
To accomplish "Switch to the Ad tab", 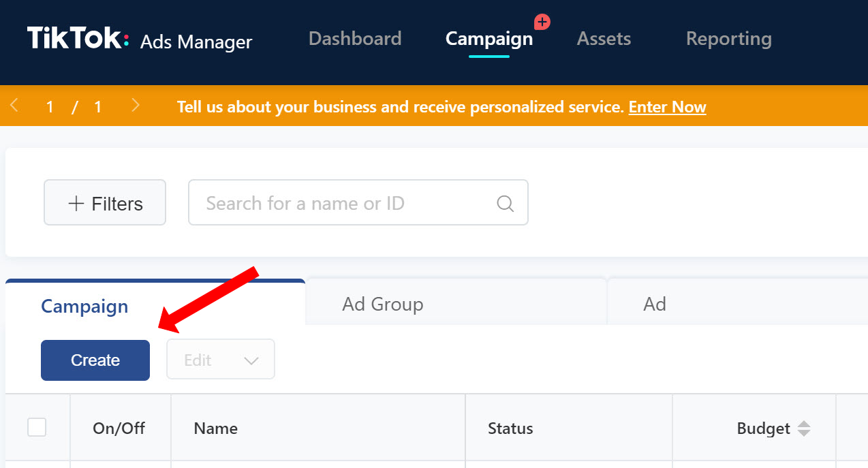I will tap(654, 304).
